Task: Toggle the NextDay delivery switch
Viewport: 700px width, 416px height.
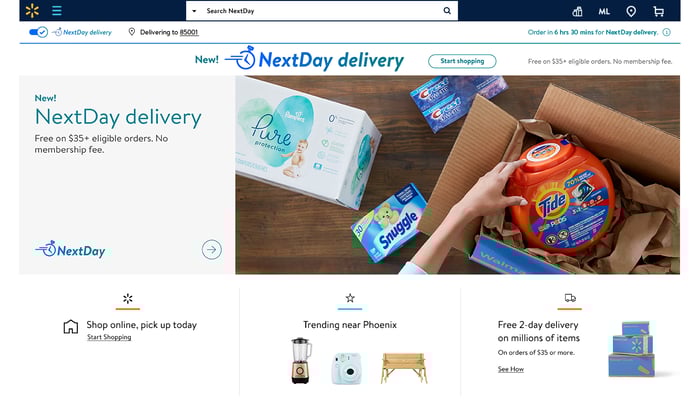Action: [x=38, y=32]
